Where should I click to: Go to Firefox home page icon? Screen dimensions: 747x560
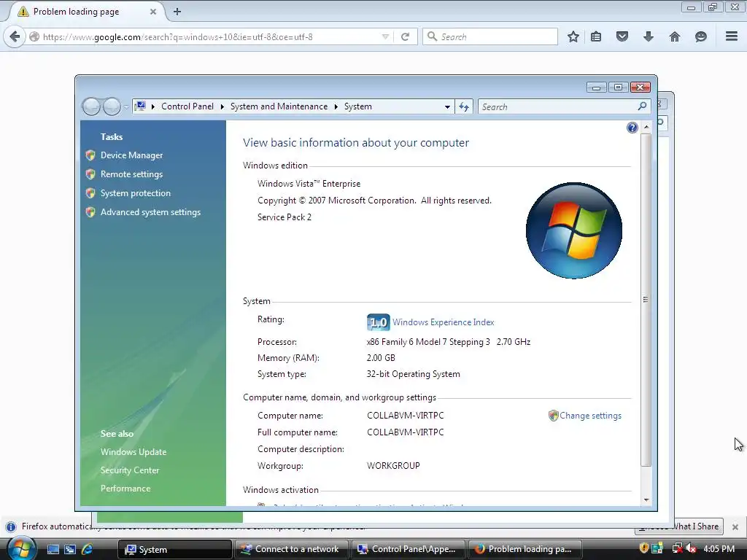(675, 36)
